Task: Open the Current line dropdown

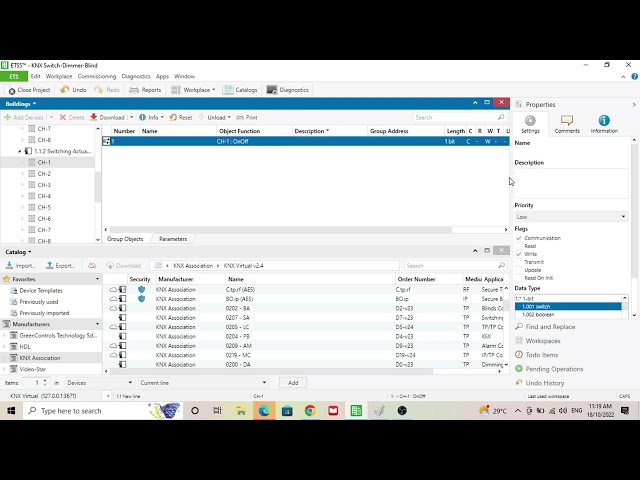Action: pyautogui.click(x=203, y=383)
